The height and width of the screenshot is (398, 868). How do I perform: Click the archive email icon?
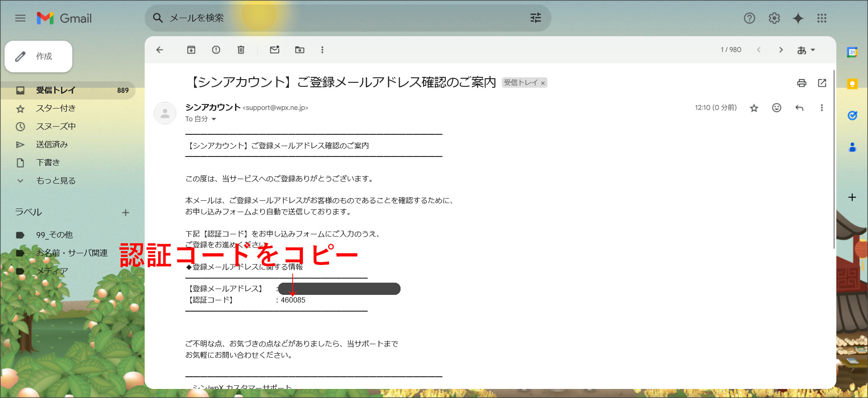(x=191, y=50)
